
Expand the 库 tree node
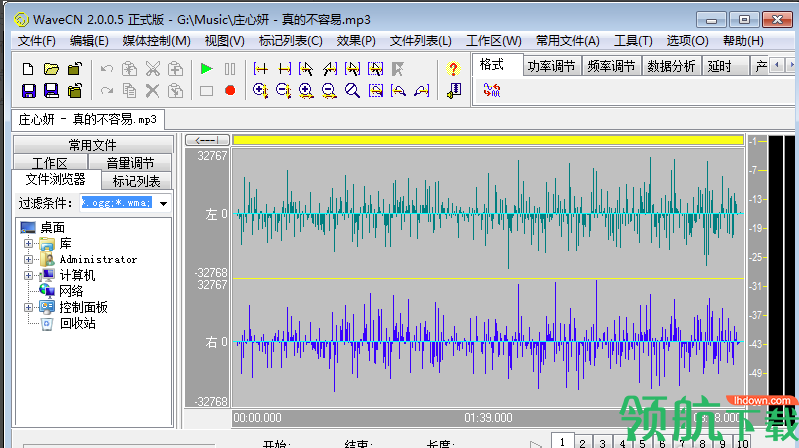(29, 244)
